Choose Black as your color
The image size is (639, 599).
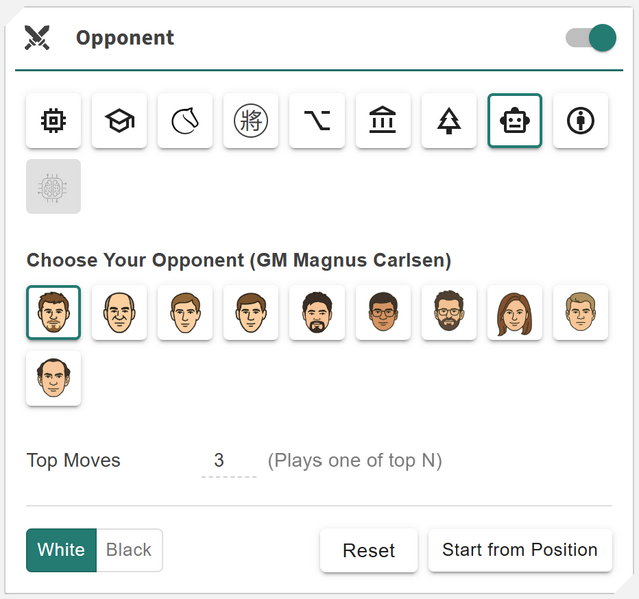(x=129, y=550)
